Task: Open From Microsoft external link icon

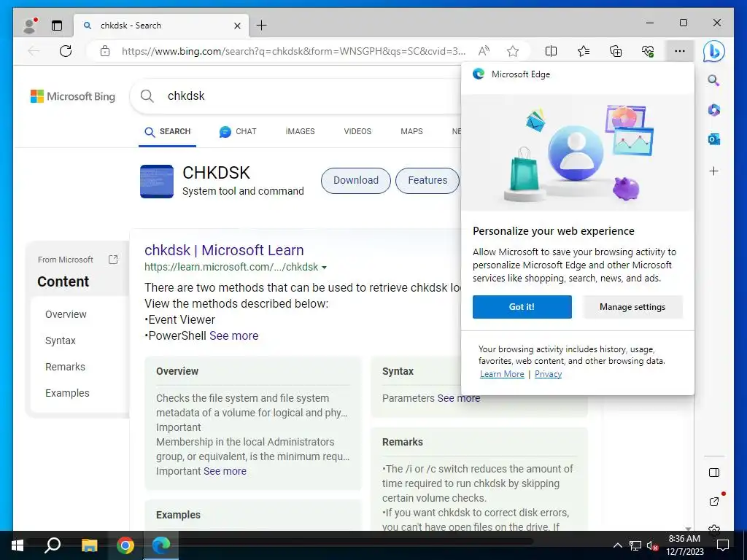Action: pos(113,260)
